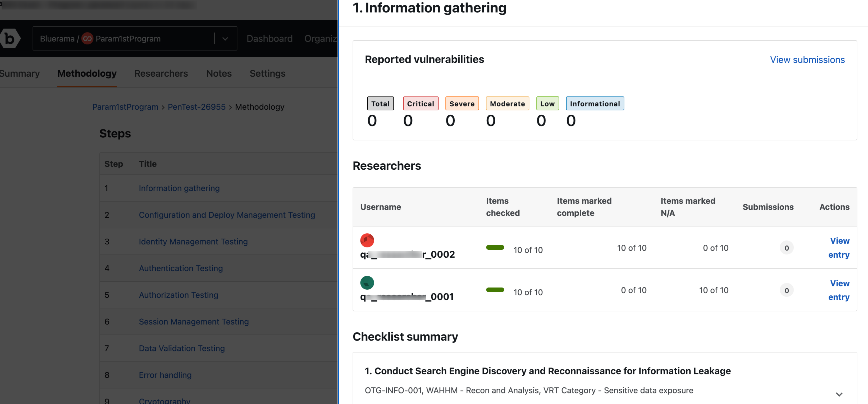Image resolution: width=868 pixels, height=404 pixels.
Task: Click the green avatar of researcher _0001
Action: 367,283
